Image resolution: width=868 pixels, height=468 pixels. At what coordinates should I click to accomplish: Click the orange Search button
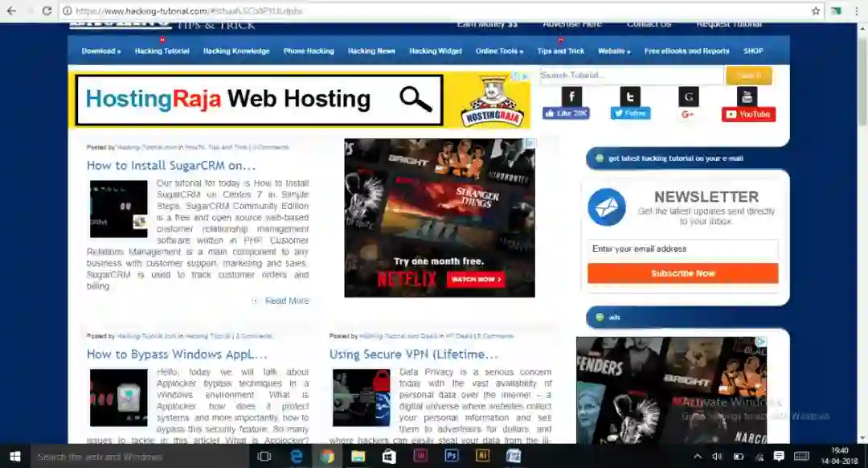749,76
